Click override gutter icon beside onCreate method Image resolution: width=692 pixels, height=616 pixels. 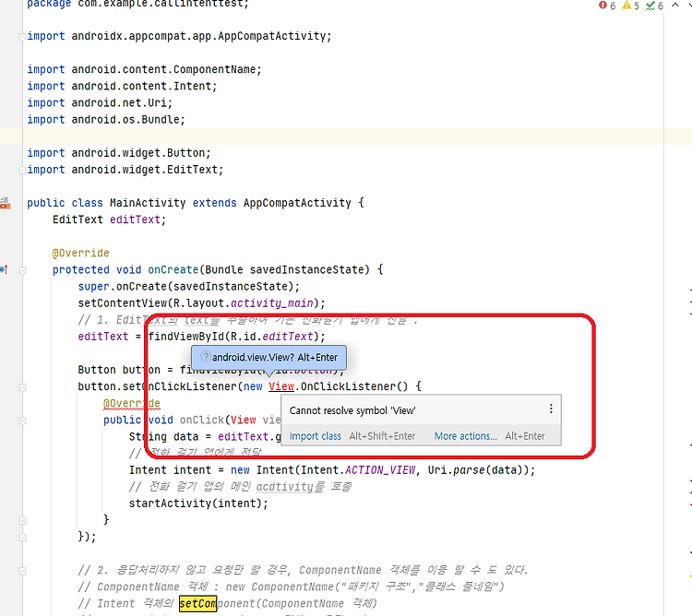4,269
